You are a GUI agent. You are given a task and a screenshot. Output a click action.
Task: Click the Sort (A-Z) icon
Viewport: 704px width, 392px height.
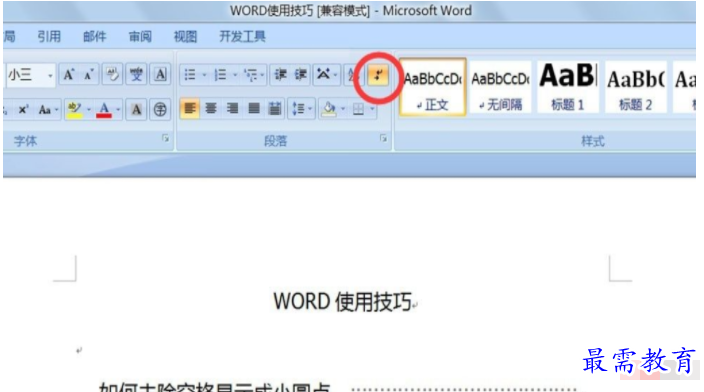click(x=352, y=75)
